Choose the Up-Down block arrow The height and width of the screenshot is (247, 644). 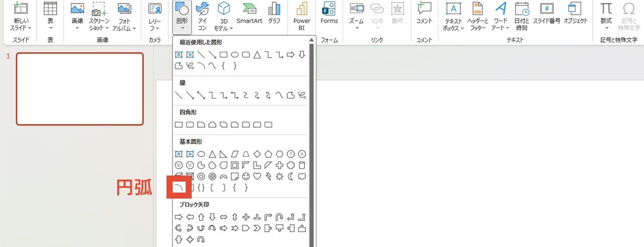pyautogui.click(x=234, y=217)
